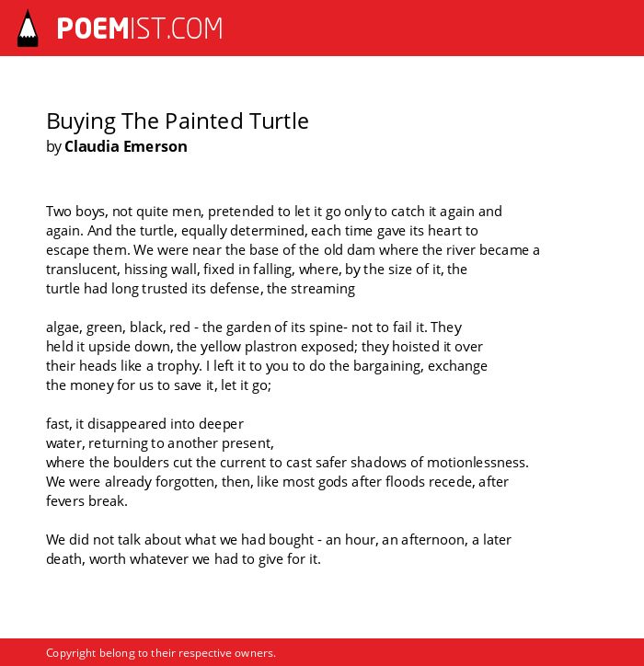Click the copyright notice in the footer
644x666 pixels.
pos(161,653)
